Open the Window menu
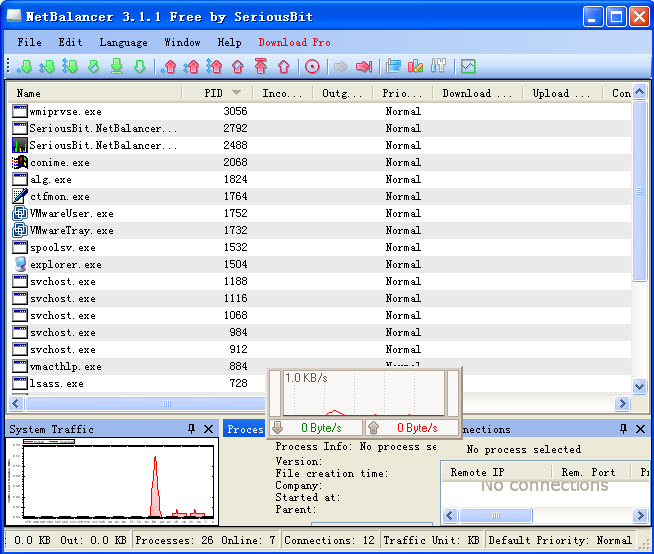 click(x=182, y=43)
